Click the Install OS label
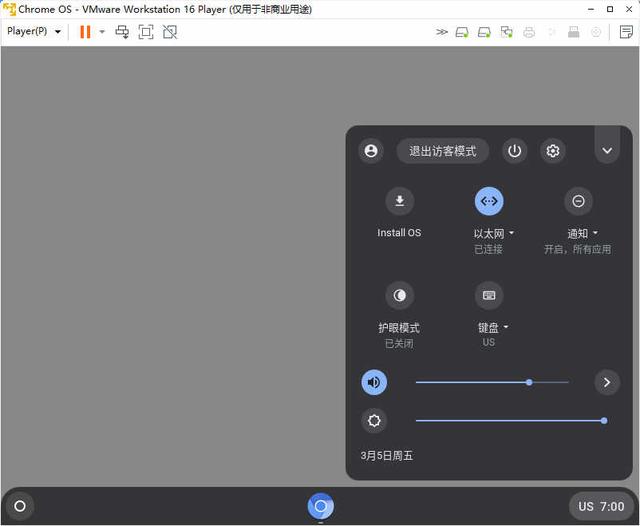Screen dimensions: 640x526 click(399, 233)
